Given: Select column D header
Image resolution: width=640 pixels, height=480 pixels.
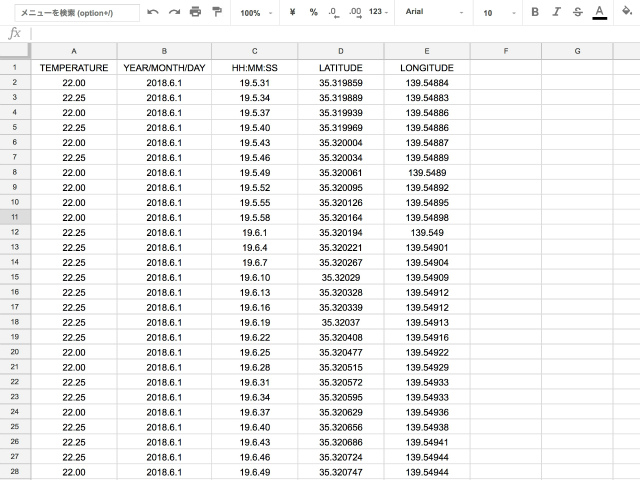Looking at the screenshot, I should pyautogui.click(x=341, y=51).
